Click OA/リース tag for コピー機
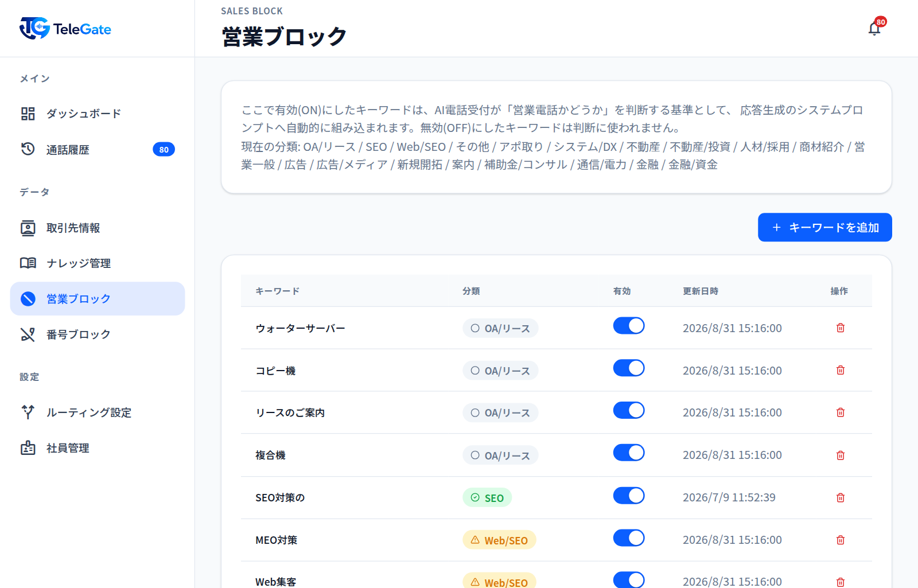Viewport: 918px width, 588px height. click(500, 371)
